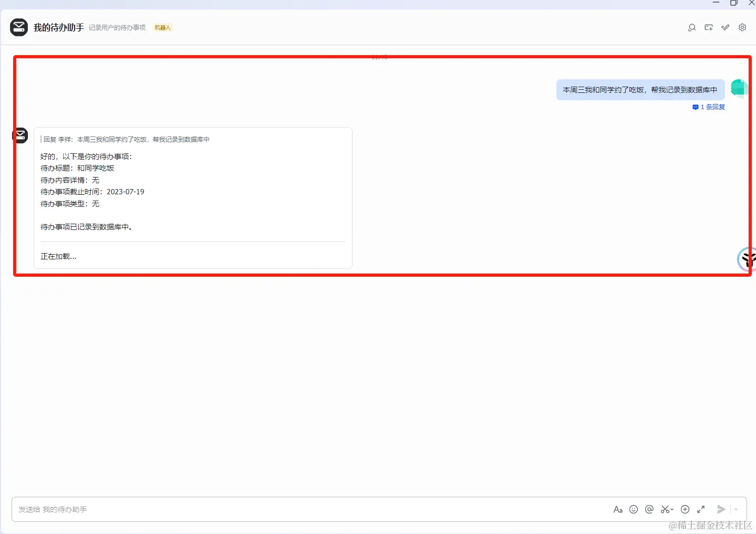Click the 正在加载... text in the card
756x534 pixels.
tap(58, 256)
